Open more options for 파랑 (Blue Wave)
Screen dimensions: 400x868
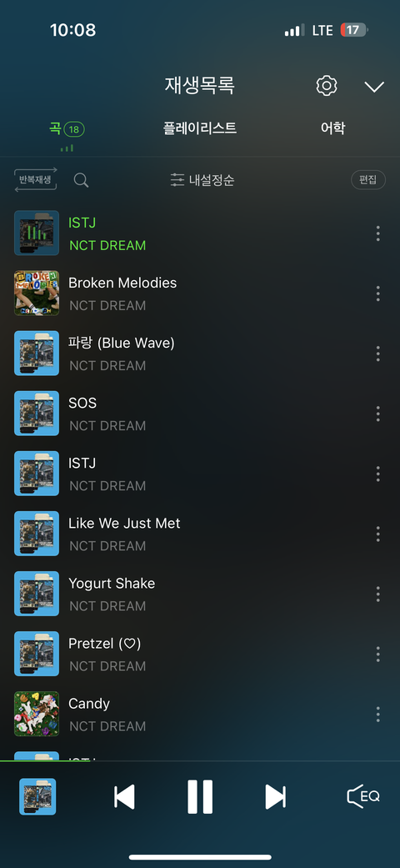[377, 354]
